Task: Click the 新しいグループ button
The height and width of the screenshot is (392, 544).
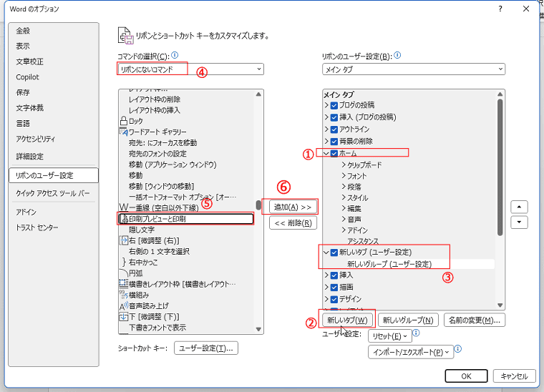Action: 407,320
